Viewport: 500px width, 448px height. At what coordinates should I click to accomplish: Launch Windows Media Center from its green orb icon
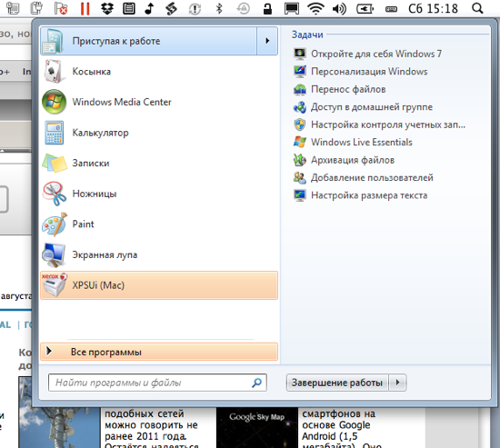tap(55, 102)
